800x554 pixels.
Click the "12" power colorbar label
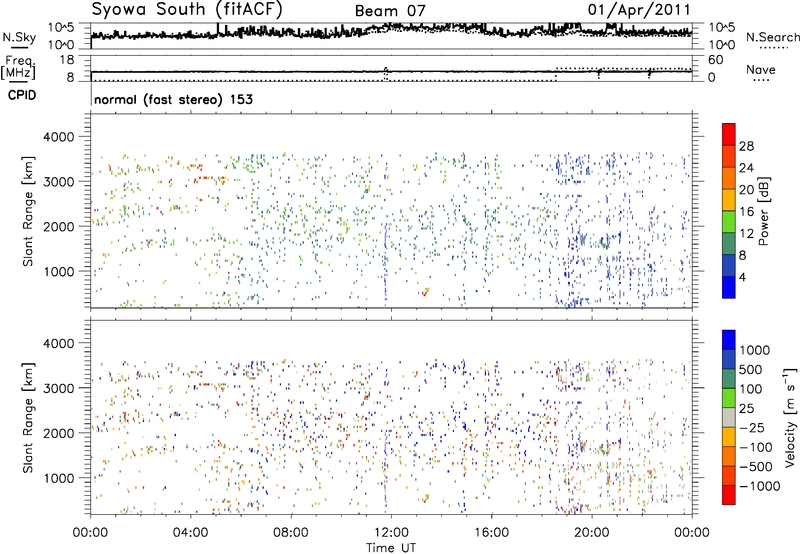[x=746, y=234]
